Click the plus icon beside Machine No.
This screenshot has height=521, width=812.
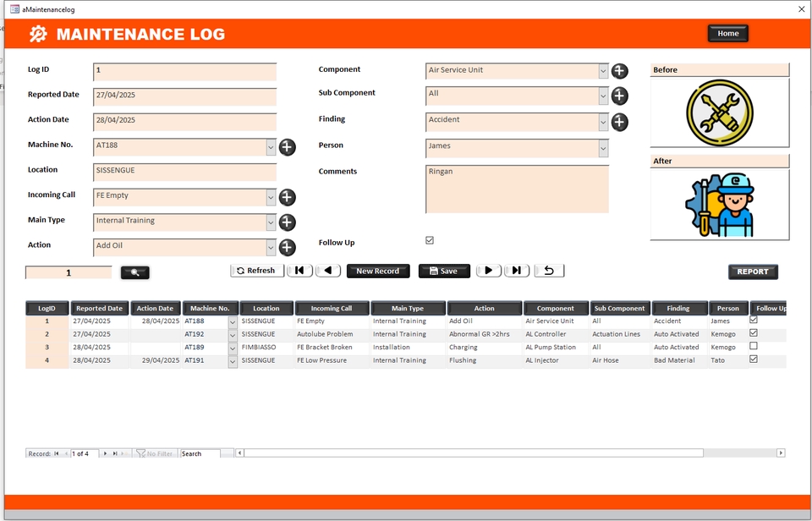point(288,147)
